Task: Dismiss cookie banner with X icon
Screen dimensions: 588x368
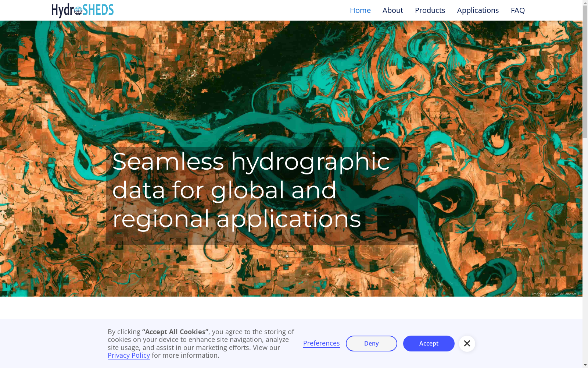Action: (x=467, y=343)
